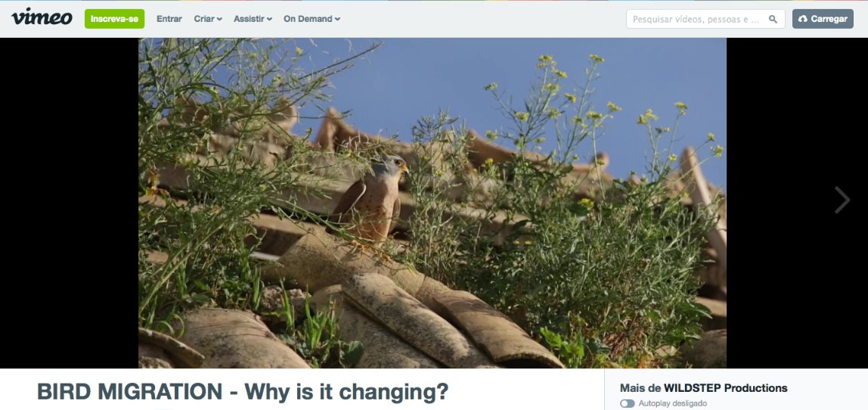Screen dimensions: 868x410
Task: Click the chevron beside On Demand
Action: (338, 20)
